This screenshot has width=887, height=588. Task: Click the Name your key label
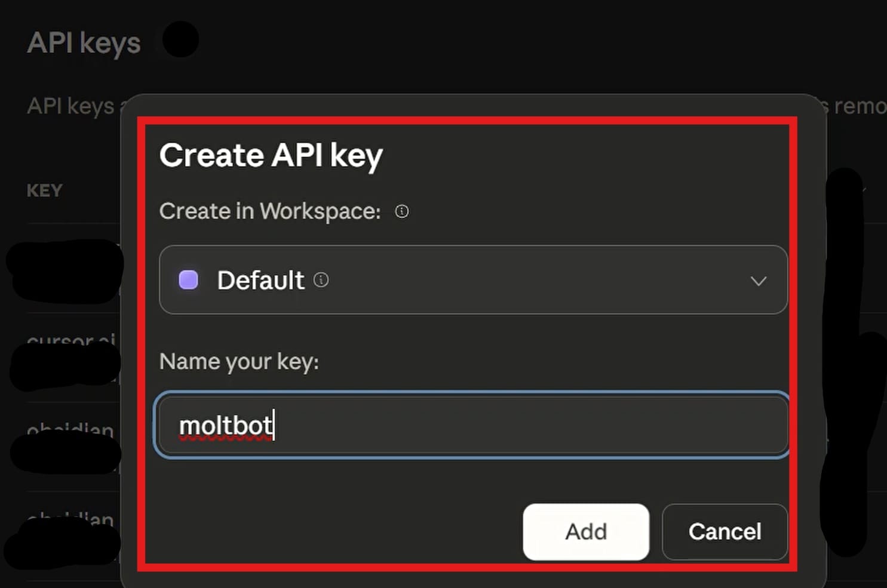click(x=239, y=362)
